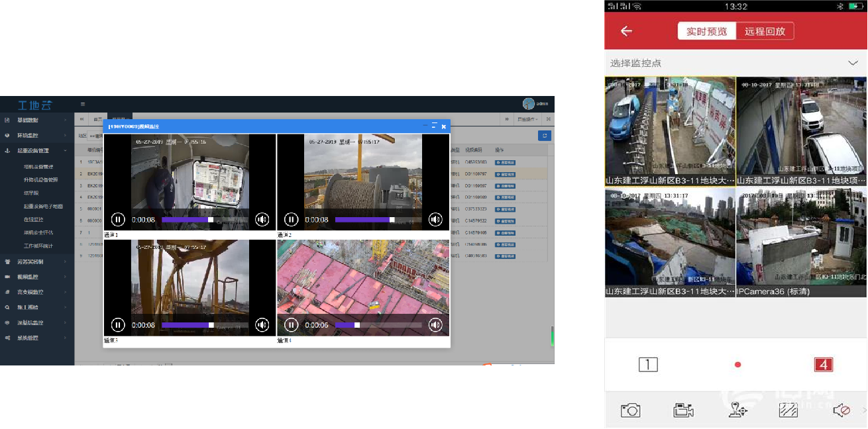Tap the image quality icon in mobile toolbar
868x429 pixels.
788,410
